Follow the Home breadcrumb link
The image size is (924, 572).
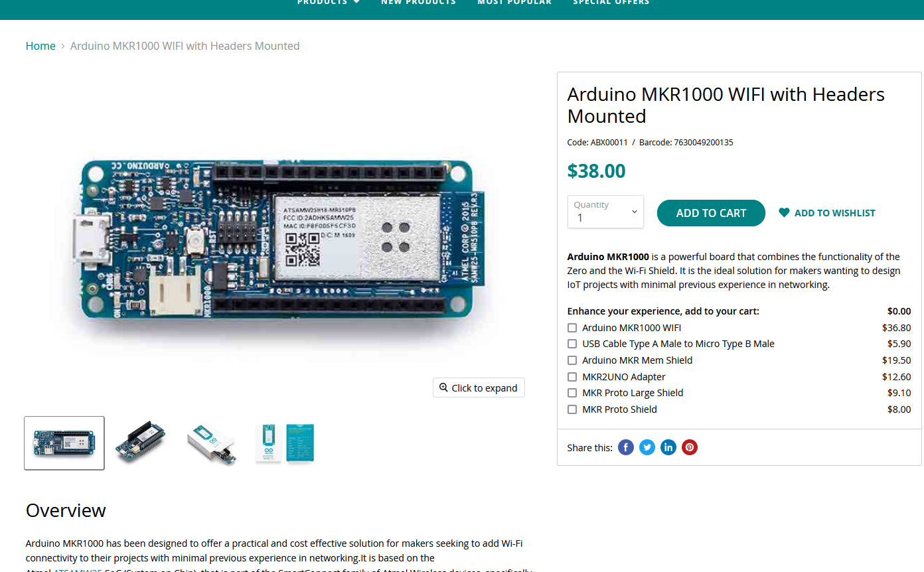click(x=40, y=46)
